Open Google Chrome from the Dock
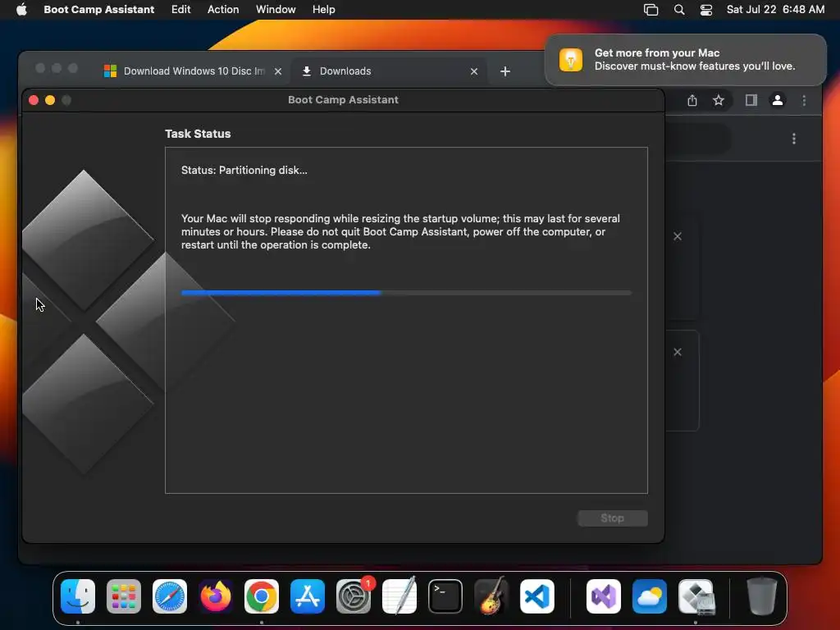The width and height of the screenshot is (840, 630). pos(262,596)
